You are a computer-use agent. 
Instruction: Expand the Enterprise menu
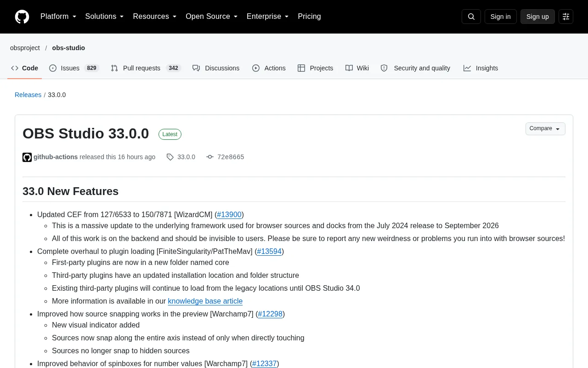268,17
